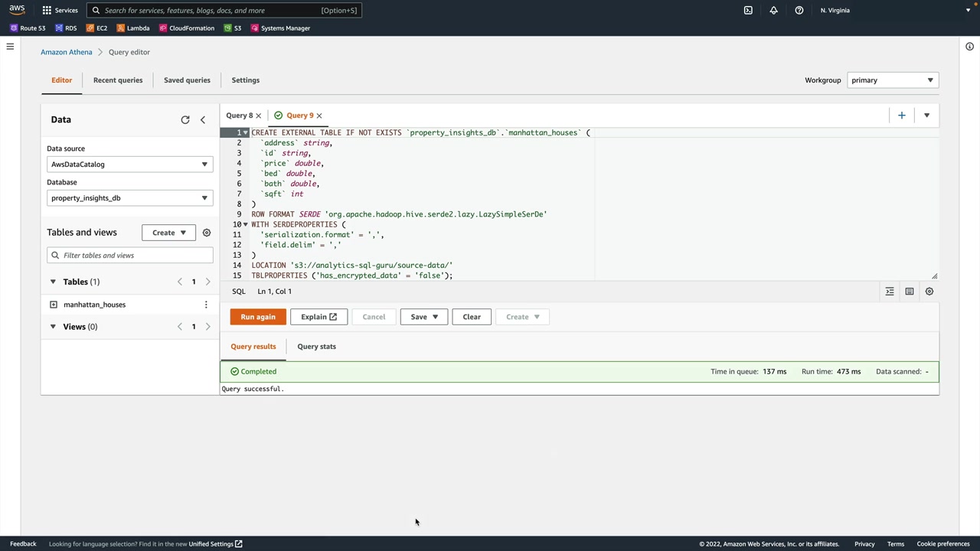
Task: Open AWS CloudShell icon in header
Action: coord(748,11)
